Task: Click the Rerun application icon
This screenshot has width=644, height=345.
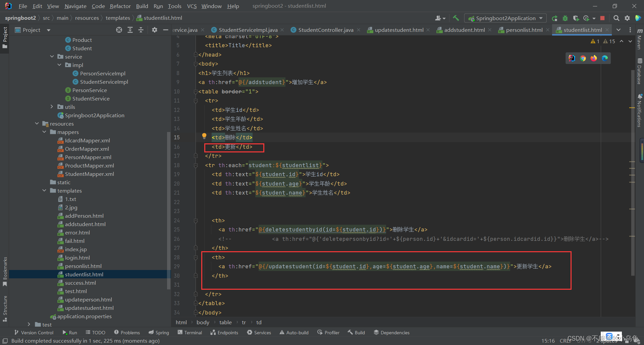Action: coord(555,18)
